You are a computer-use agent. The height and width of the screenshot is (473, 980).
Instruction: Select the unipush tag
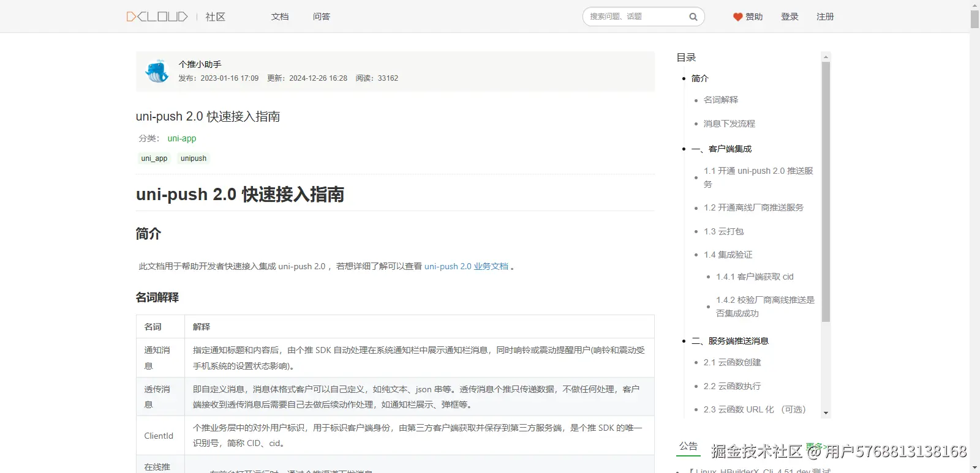(x=194, y=158)
